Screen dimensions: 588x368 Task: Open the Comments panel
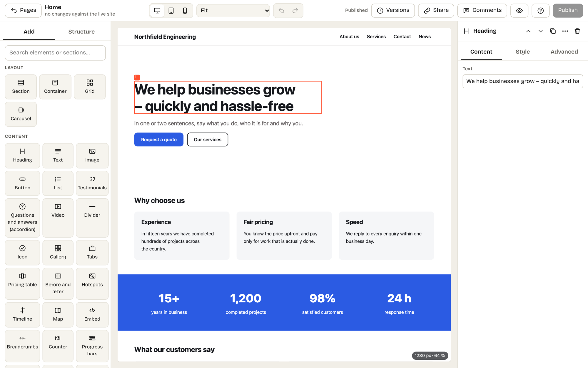pos(482,11)
